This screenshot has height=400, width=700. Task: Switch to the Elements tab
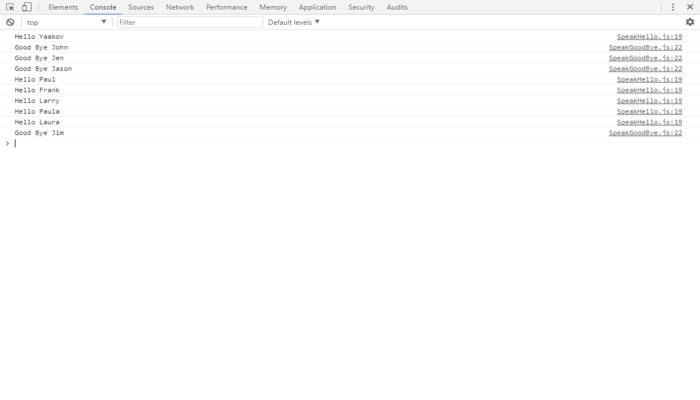[63, 7]
